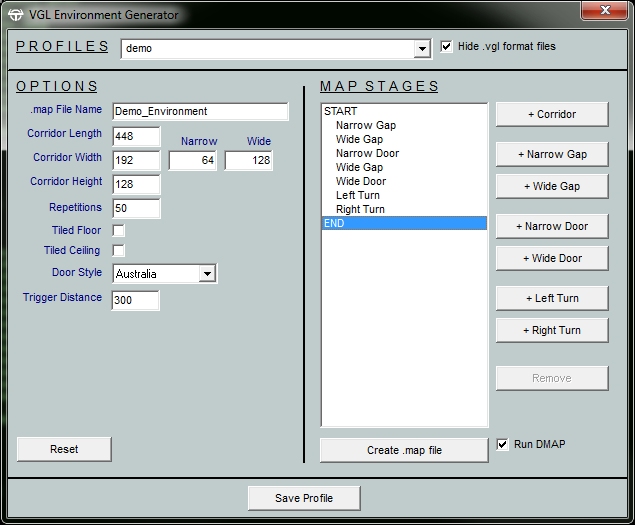The image size is (635, 525).
Task: Click the .map File Name field
Action: point(200,111)
